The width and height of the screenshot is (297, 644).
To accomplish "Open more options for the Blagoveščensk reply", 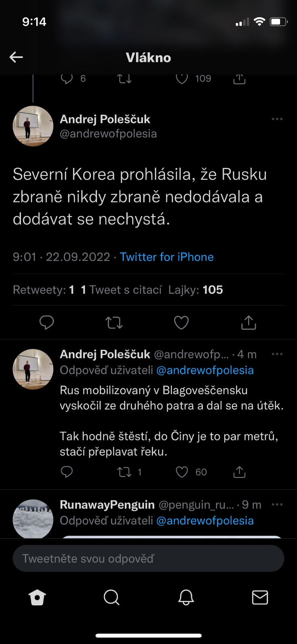I will click(277, 354).
